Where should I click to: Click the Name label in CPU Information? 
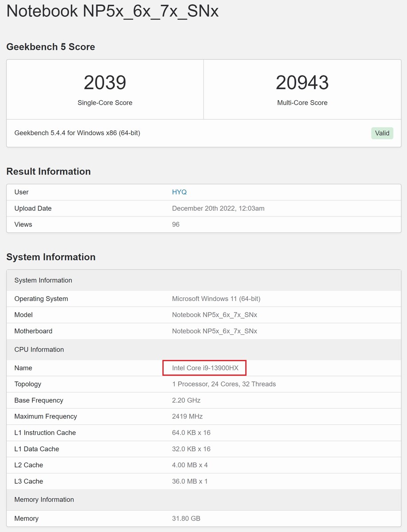point(23,368)
